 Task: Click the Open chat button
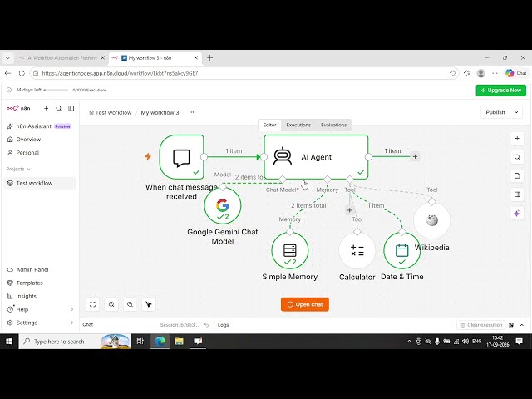pos(305,304)
